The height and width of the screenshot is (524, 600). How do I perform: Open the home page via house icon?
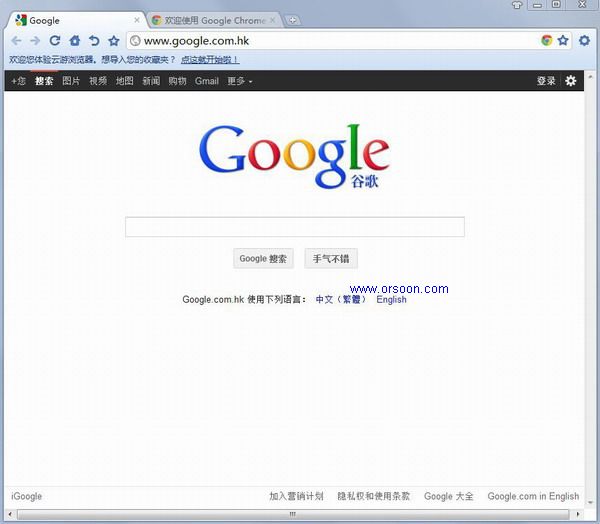click(75, 41)
